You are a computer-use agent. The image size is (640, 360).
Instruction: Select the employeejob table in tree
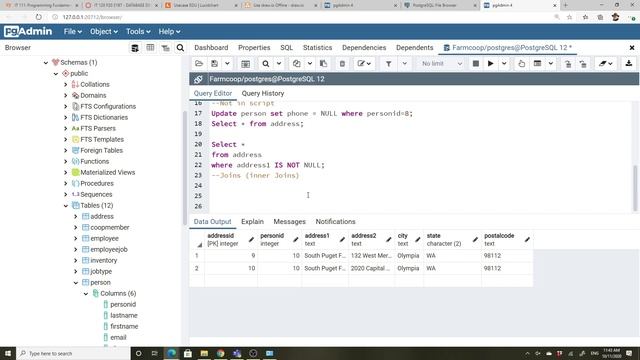click(109, 249)
